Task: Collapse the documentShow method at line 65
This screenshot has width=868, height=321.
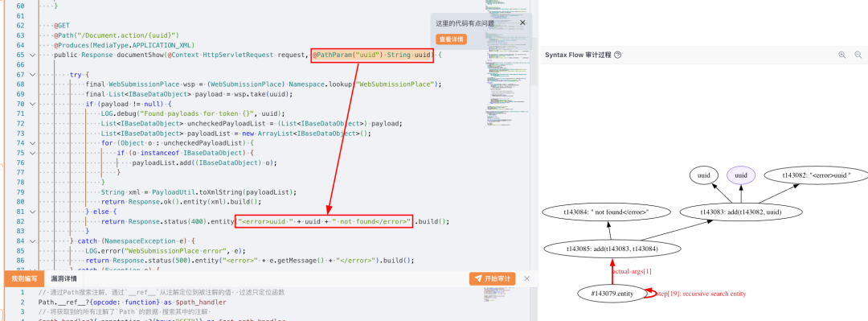Action: coord(32,55)
